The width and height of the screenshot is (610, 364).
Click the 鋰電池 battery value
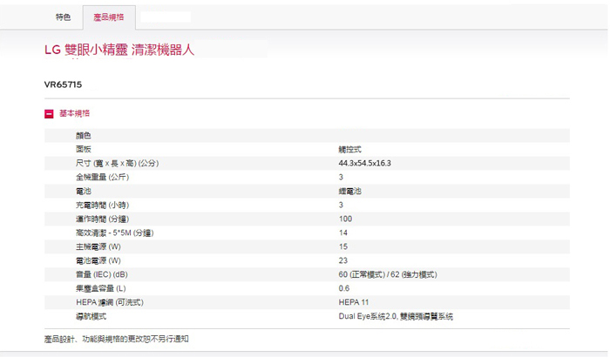coord(349,192)
